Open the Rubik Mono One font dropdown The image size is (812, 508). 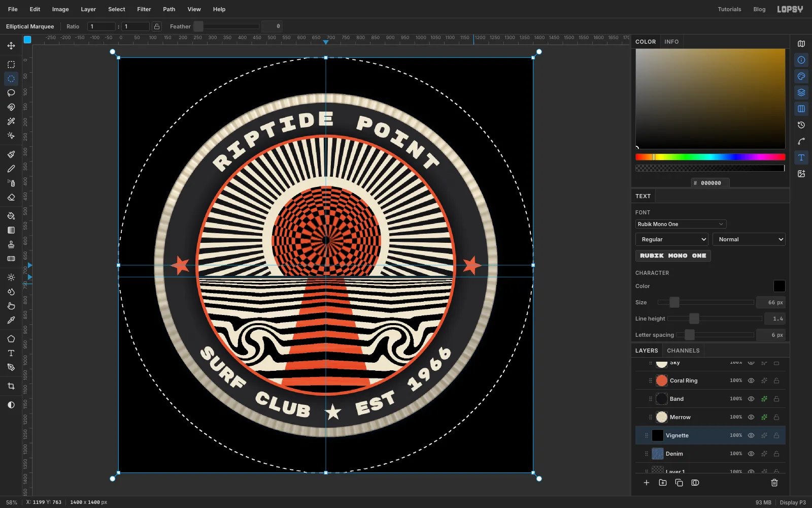coord(681,224)
